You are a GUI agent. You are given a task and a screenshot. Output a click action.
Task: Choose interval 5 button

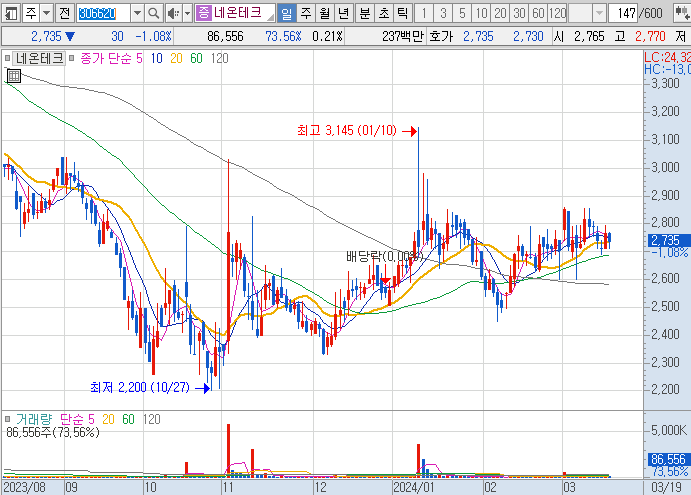tap(462, 13)
